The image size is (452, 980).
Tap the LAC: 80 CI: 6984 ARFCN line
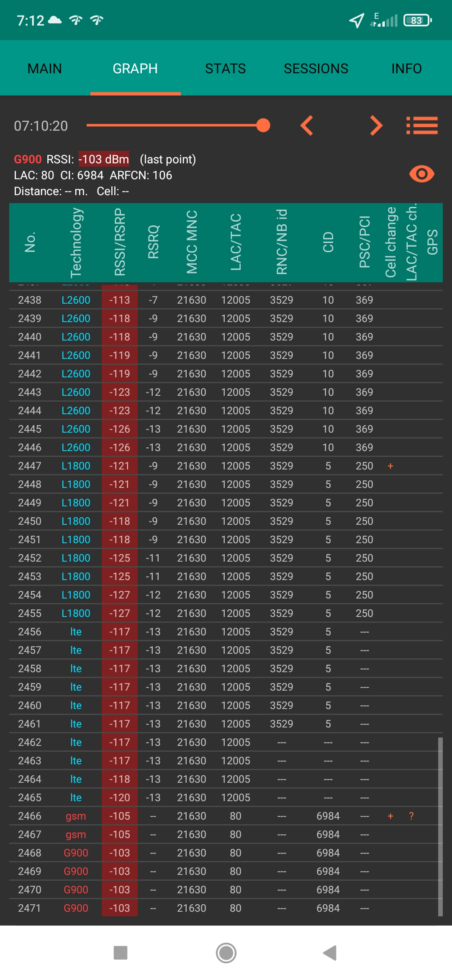coord(93,175)
